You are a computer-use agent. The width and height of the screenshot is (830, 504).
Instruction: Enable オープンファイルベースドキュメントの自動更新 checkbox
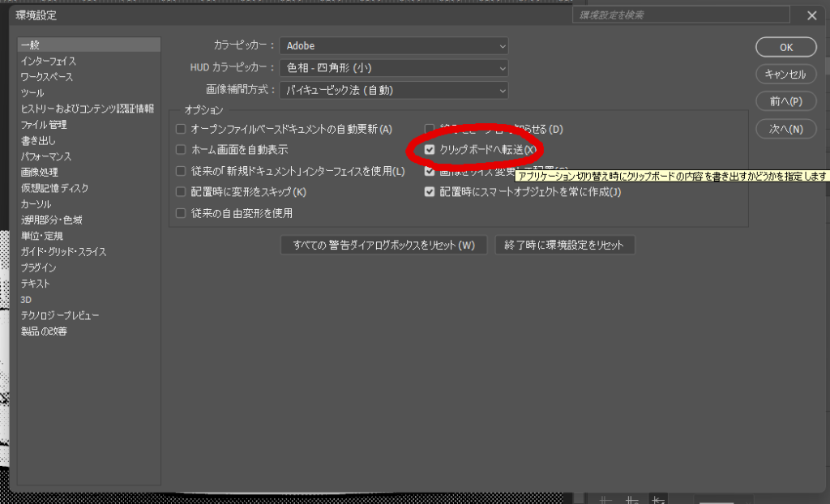pyautogui.click(x=182, y=129)
